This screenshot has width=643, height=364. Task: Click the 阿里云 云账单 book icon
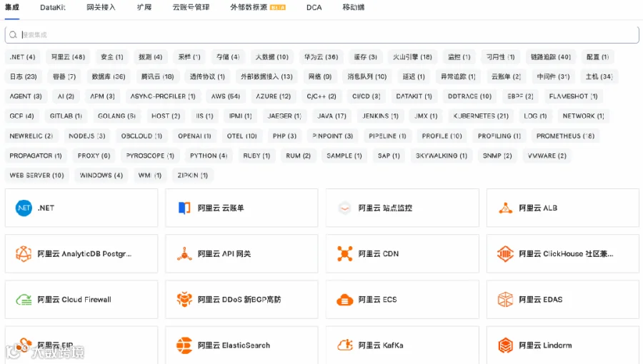pyautogui.click(x=184, y=208)
